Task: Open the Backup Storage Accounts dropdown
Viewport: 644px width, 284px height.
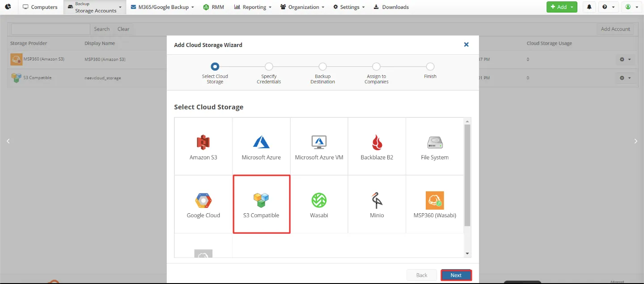Action: pyautogui.click(x=94, y=7)
